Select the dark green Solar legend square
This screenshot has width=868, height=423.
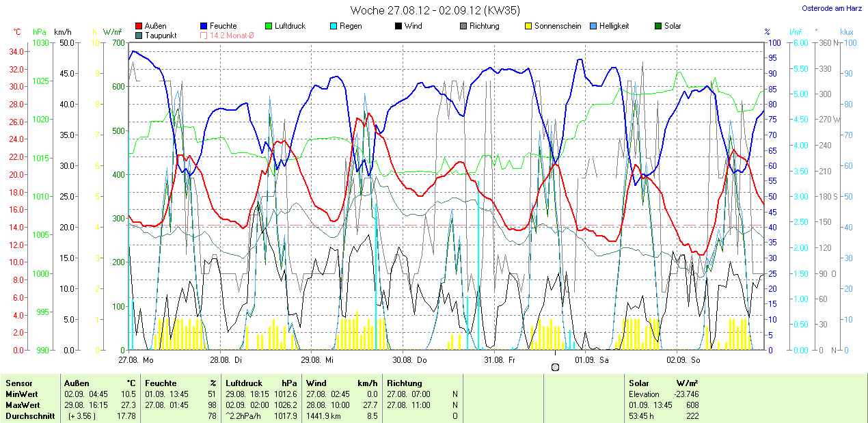coord(658,26)
